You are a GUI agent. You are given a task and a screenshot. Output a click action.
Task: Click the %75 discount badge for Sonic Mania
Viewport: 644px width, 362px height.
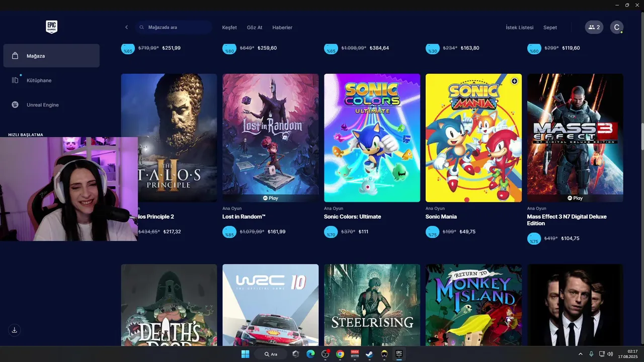pyautogui.click(x=433, y=233)
